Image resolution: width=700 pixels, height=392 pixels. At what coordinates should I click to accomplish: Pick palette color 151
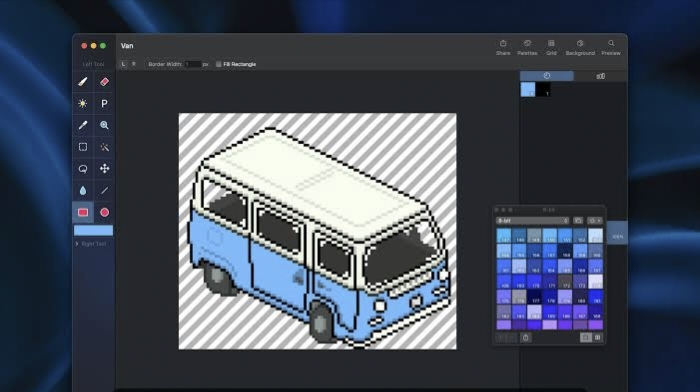(x=565, y=236)
